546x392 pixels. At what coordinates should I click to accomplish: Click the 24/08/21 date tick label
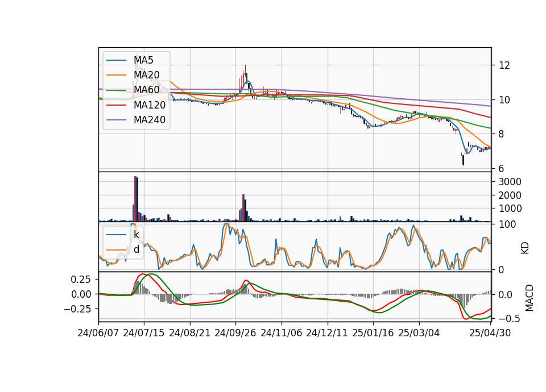[190, 333]
